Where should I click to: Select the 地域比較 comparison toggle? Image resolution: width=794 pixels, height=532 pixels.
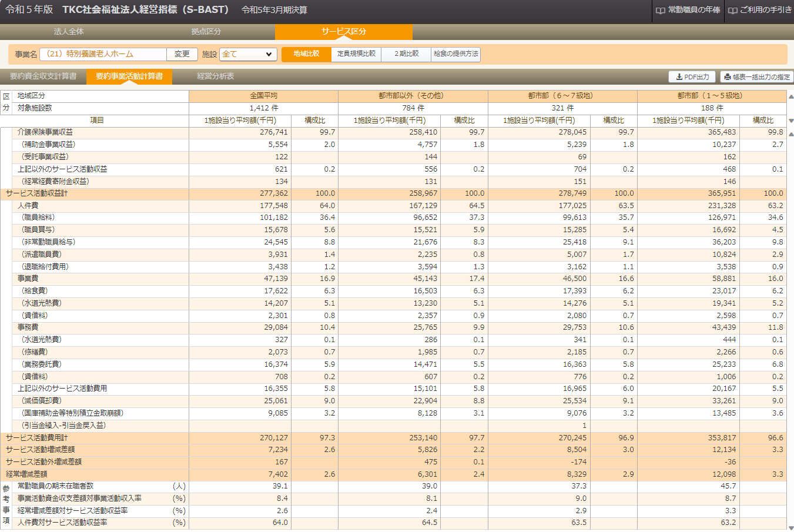306,54
